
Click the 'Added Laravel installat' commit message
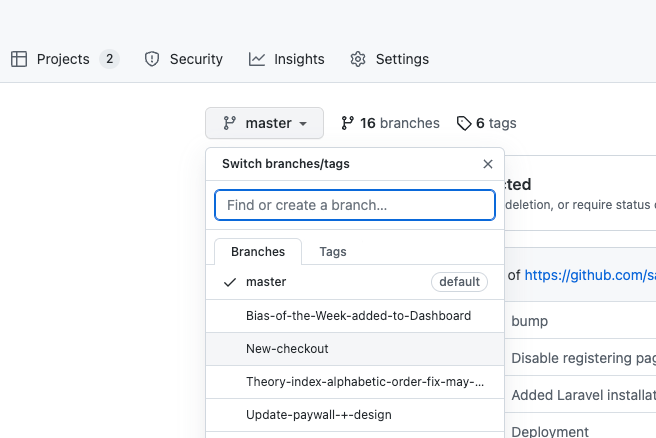[x=583, y=395]
